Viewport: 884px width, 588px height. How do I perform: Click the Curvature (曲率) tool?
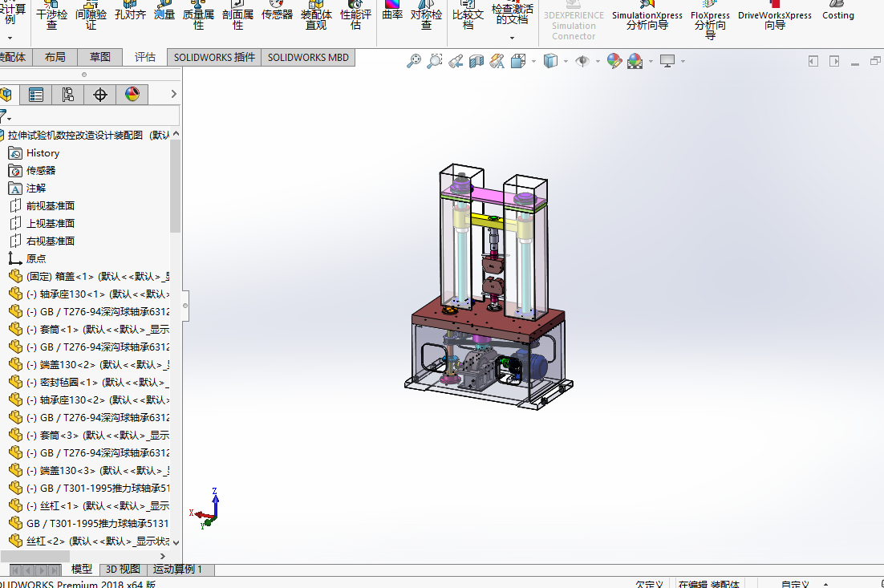pos(391,10)
